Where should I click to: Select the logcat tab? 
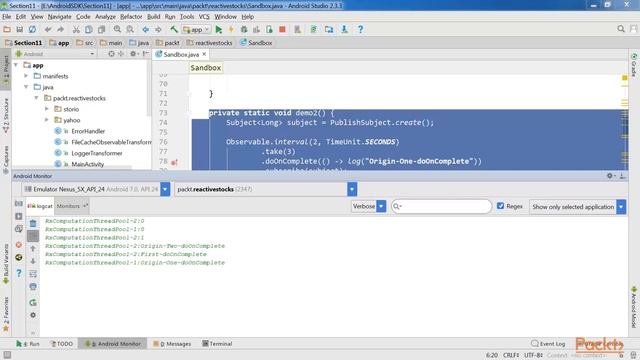pos(40,206)
